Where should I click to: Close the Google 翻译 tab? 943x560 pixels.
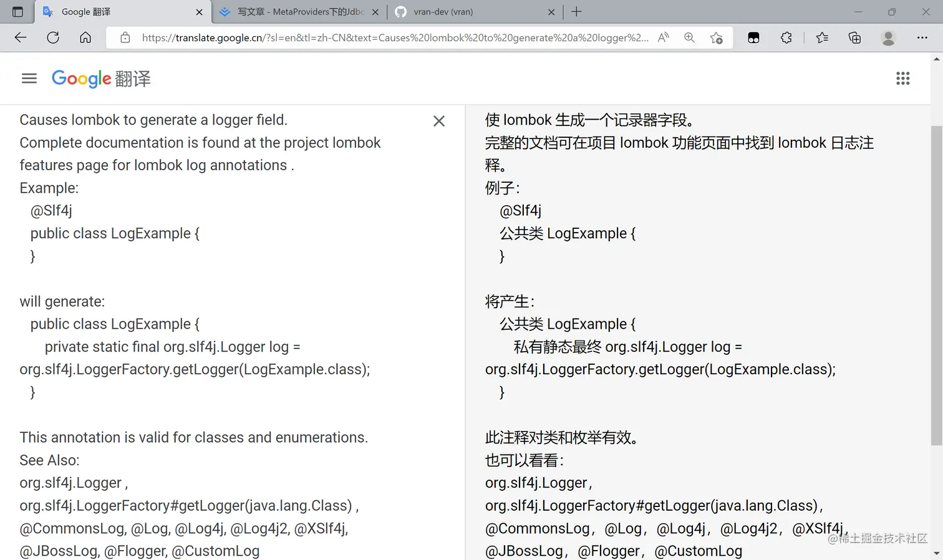(x=199, y=12)
